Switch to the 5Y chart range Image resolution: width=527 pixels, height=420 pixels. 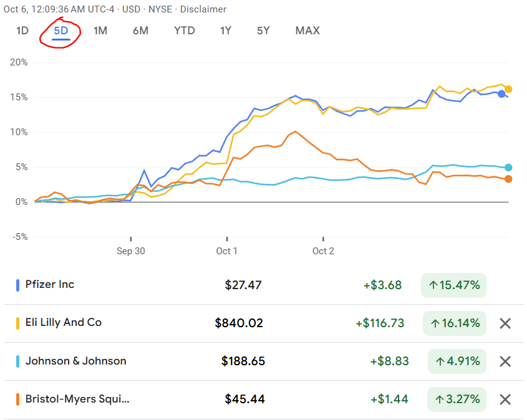(x=263, y=31)
